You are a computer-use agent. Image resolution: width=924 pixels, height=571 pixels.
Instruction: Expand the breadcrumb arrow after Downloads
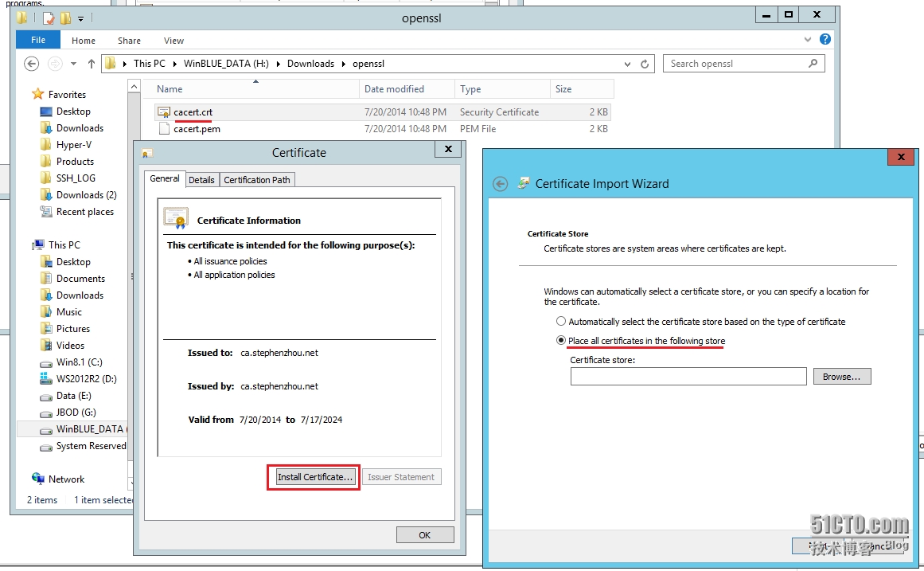pyautogui.click(x=344, y=64)
